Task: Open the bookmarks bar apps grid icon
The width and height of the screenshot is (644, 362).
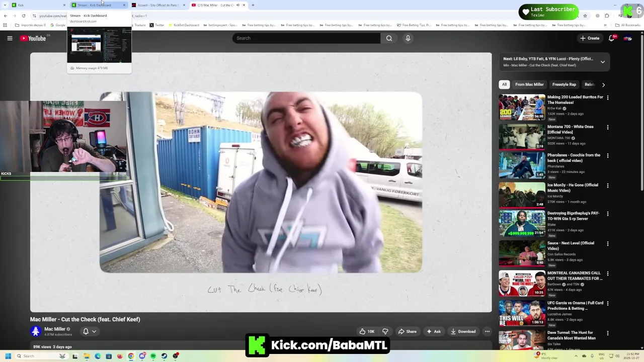Action: [x=5, y=25]
